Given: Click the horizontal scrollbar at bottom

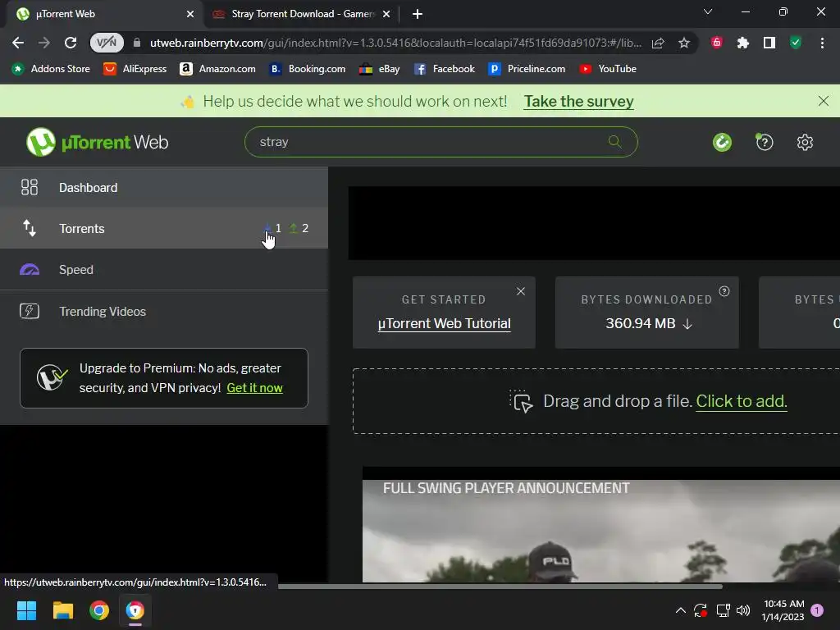Looking at the screenshot, I should tap(500, 587).
